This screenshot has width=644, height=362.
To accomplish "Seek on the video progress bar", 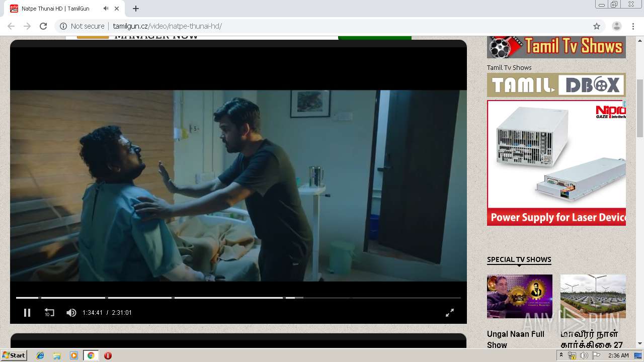I will pos(238,298).
